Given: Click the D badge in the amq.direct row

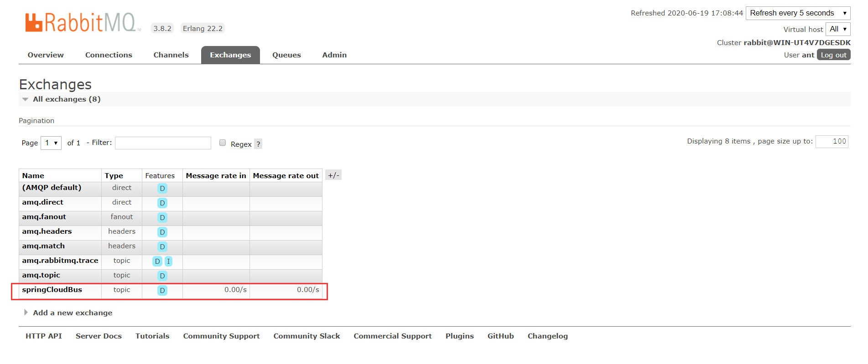Looking at the screenshot, I should point(162,203).
